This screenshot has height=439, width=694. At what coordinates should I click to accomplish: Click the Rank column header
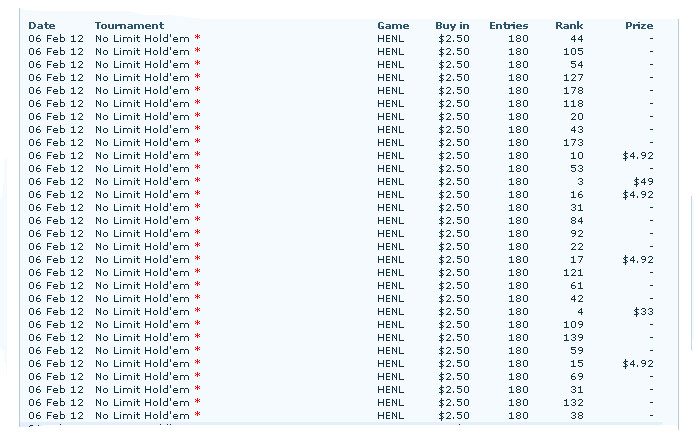click(x=569, y=26)
